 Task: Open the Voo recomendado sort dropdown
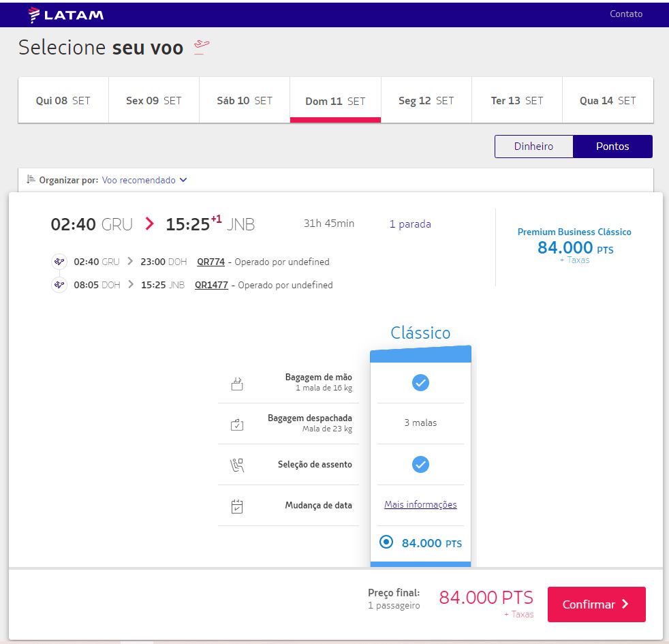(x=144, y=180)
